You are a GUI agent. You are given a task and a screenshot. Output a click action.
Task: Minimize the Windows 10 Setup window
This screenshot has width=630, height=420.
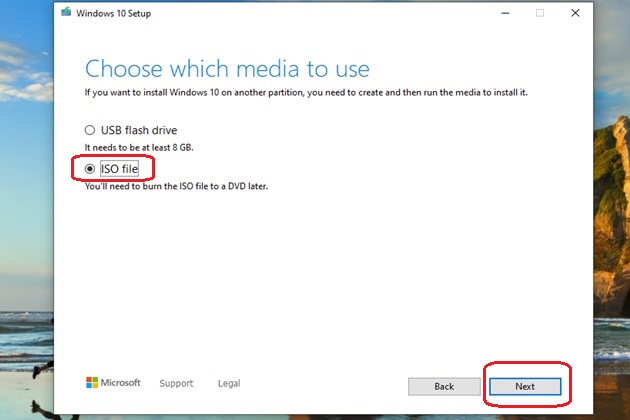click(505, 13)
